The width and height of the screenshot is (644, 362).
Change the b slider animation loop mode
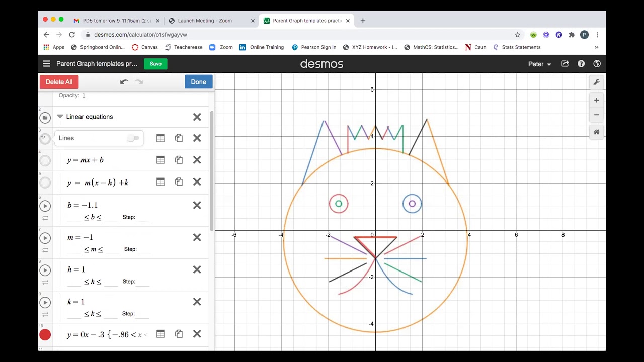pos(45,218)
